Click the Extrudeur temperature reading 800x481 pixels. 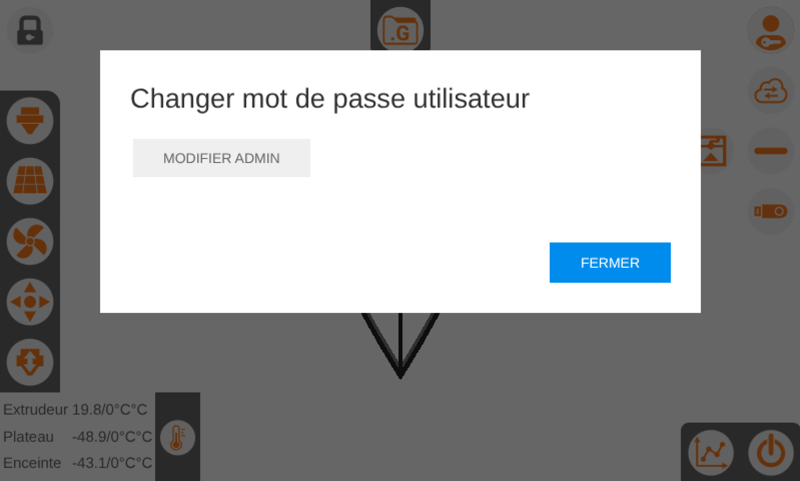coord(75,410)
